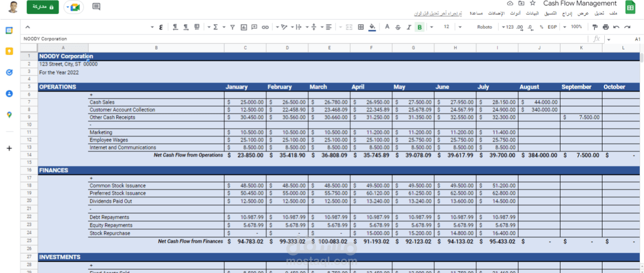Insert a comment using toolbar icon
The width and height of the screenshot is (644, 273).
pyautogui.click(x=255, y=27)
